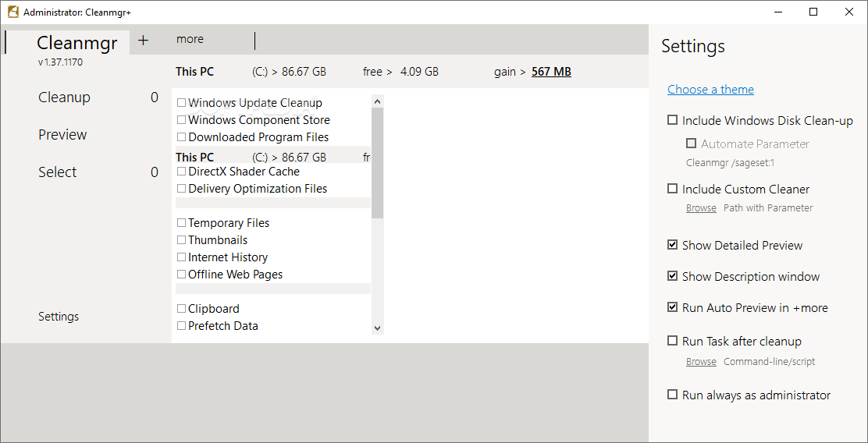
Task: Maximize the Cleanmgr+ window
Action: click(x=813, y=12)
